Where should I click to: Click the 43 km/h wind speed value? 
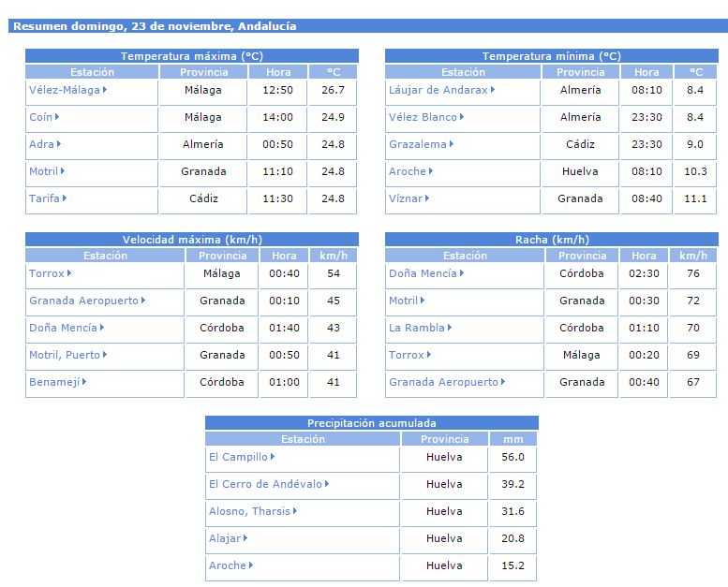coord(334,328)
